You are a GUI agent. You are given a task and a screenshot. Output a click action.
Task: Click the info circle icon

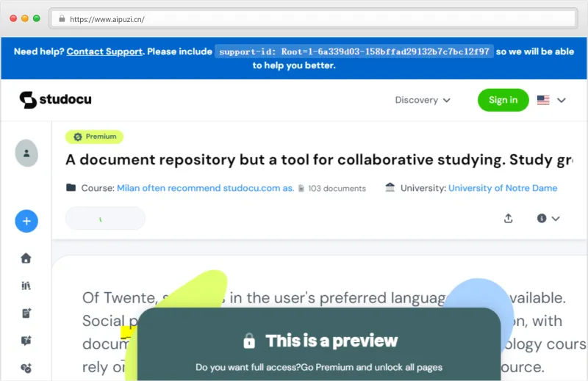tap(541, 219)
